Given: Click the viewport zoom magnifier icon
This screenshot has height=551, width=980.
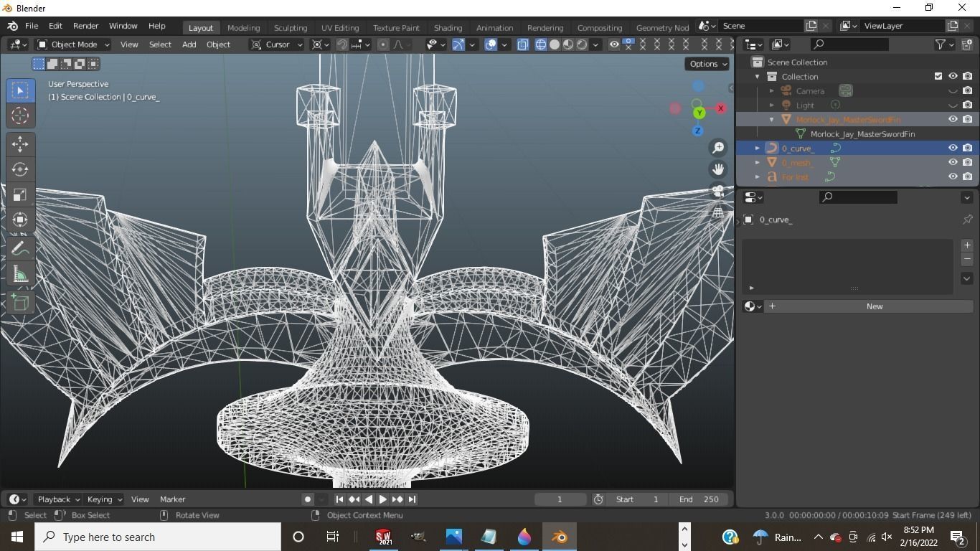Looking at the screenshot, I should click(x=718, y=148).
